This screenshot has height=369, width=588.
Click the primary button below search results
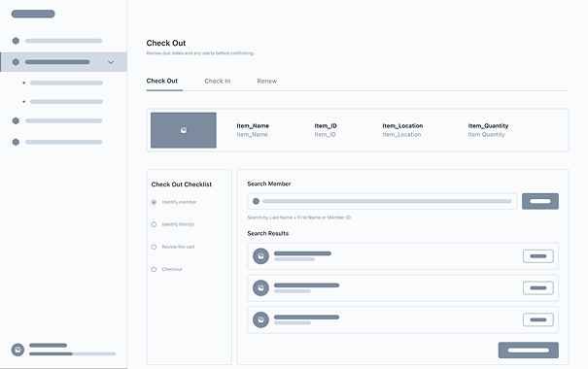(529, 350)
